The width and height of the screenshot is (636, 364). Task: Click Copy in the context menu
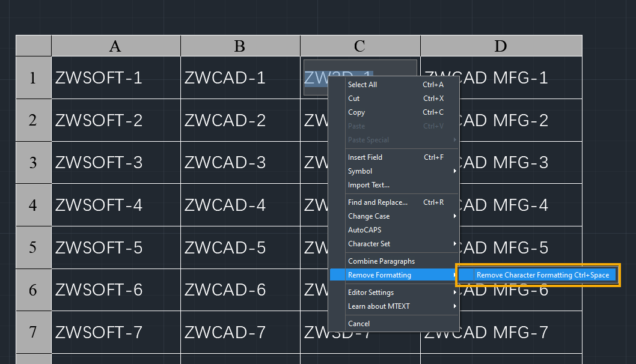pyautogui.click(x=394, y=112)
